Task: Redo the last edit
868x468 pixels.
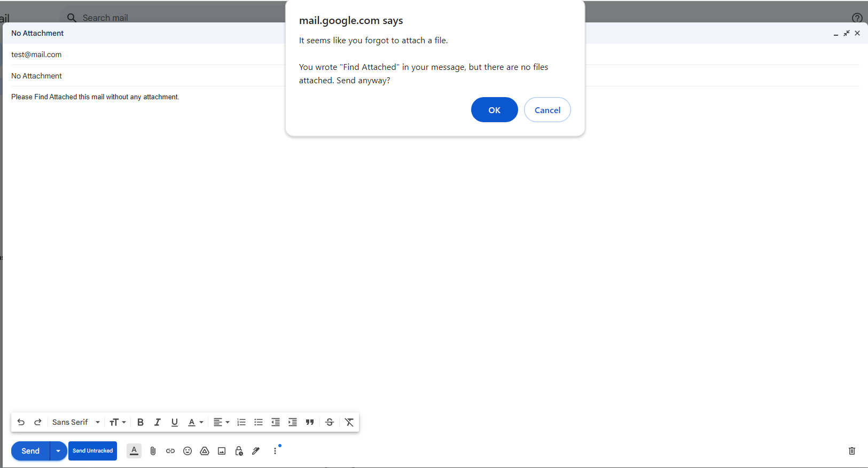Action: (38, 422)
